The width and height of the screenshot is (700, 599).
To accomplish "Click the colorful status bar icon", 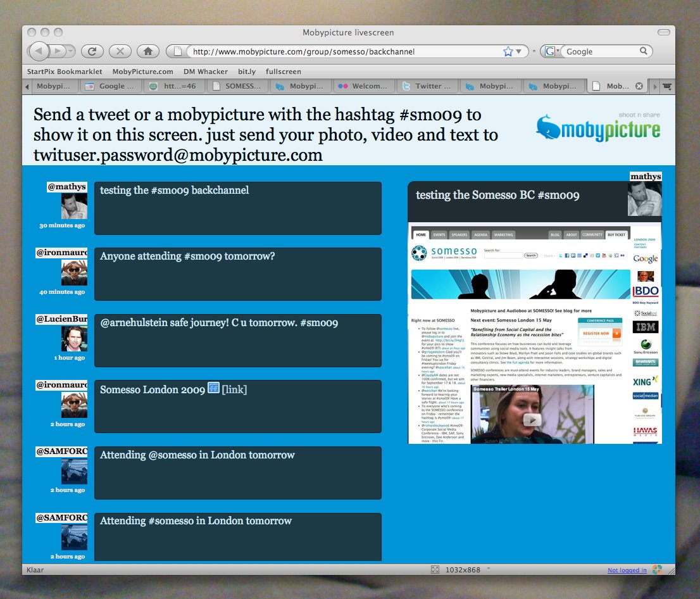I will coord(658,570).
